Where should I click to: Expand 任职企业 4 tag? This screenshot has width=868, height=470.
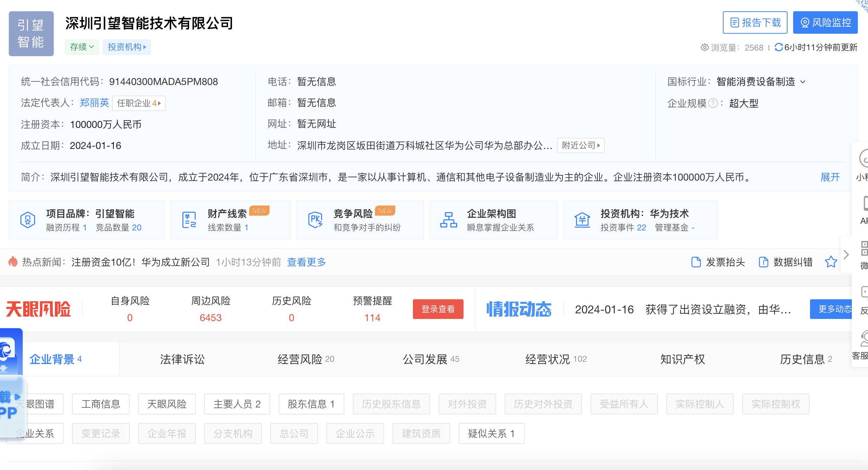pos(139,103)
